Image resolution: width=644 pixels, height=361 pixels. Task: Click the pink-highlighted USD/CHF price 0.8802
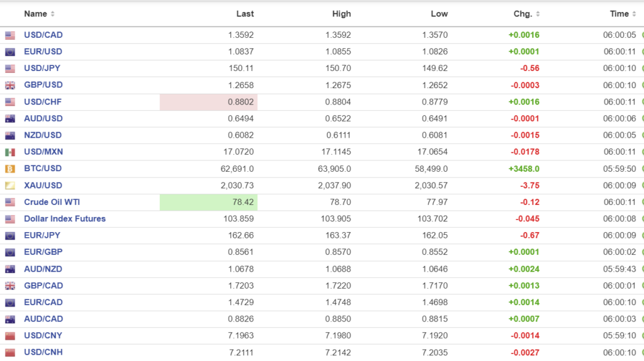coord(241,102)
